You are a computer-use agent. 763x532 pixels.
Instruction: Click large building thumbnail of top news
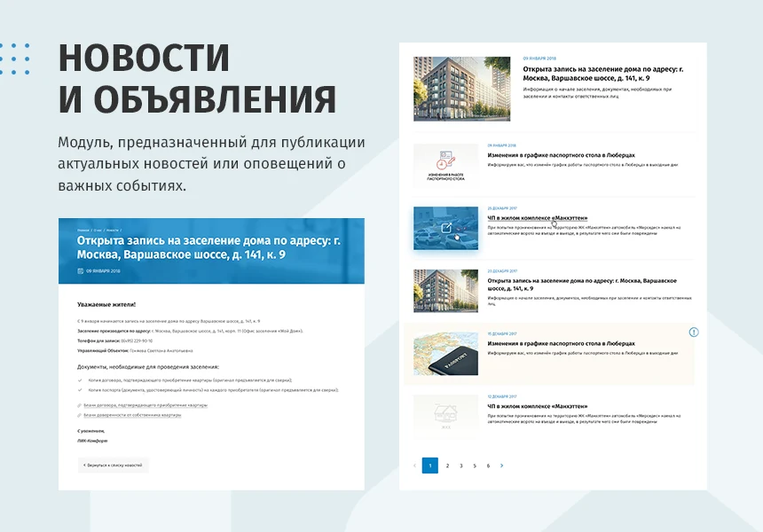tap(461, 89)
